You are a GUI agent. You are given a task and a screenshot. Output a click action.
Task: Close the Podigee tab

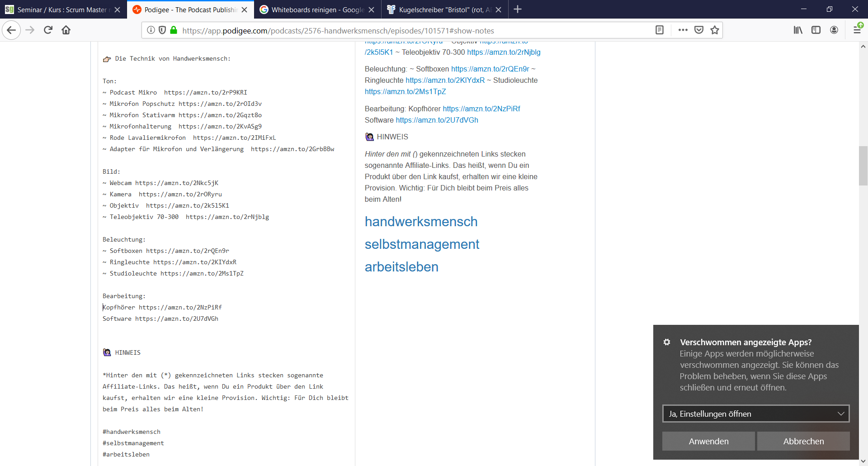click(245, 10)
